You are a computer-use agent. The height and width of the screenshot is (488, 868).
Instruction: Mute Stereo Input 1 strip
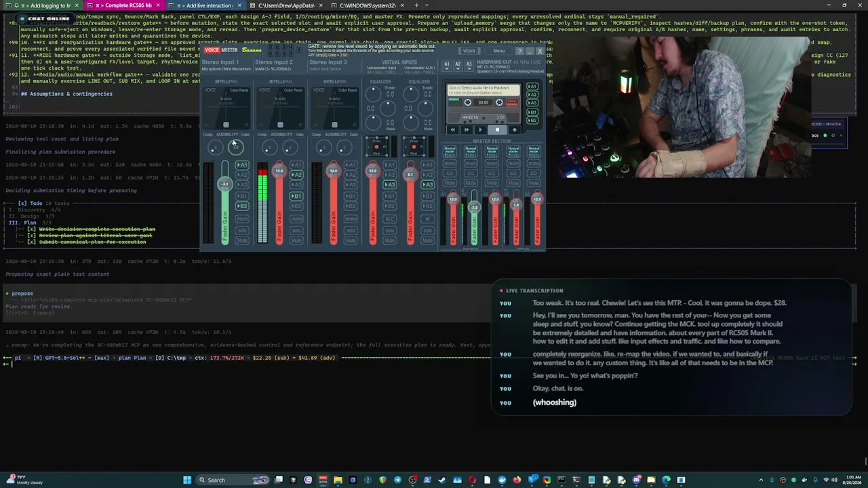click(x=242, y=241)
